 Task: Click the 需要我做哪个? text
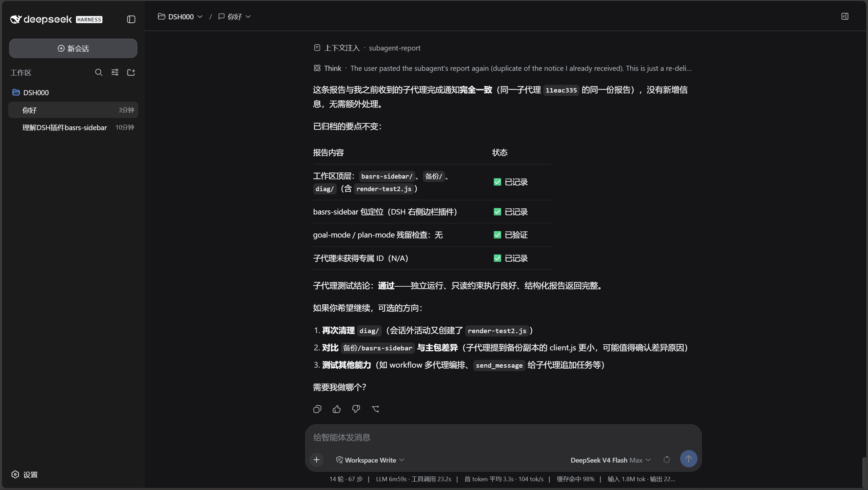click(x=339, y=387)
